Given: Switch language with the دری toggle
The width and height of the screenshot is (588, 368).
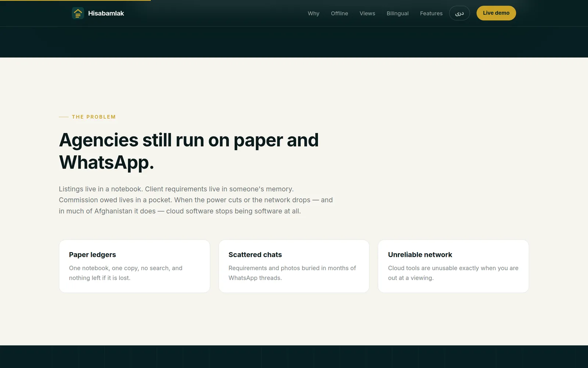Looking at the screenshot, I should pyautogui.click(x=459, y=13).
